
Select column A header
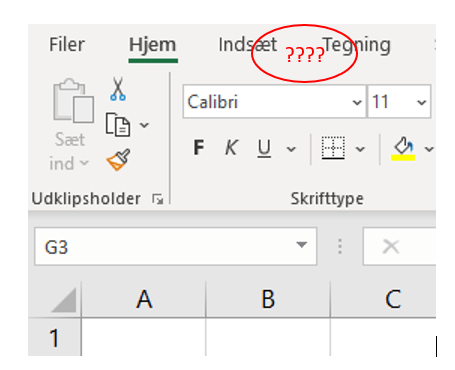point(144,299)
